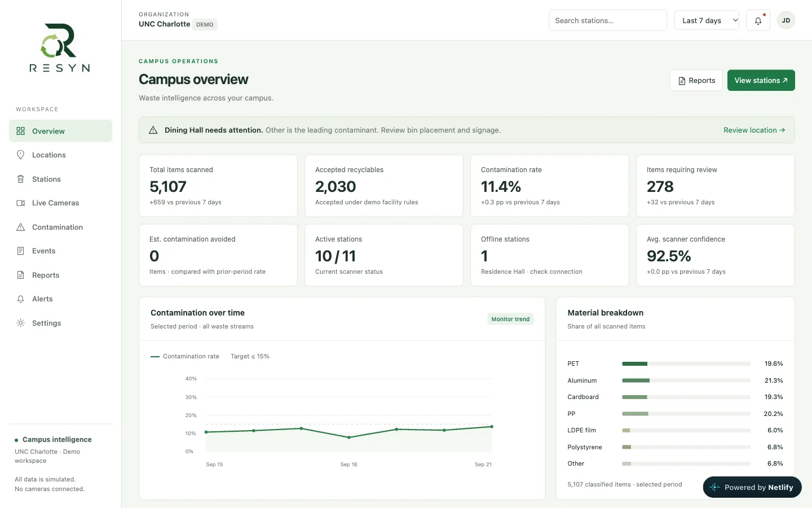Click the Sep 18 label on chart axis
812x508 pixels.
tap(349, 465)
